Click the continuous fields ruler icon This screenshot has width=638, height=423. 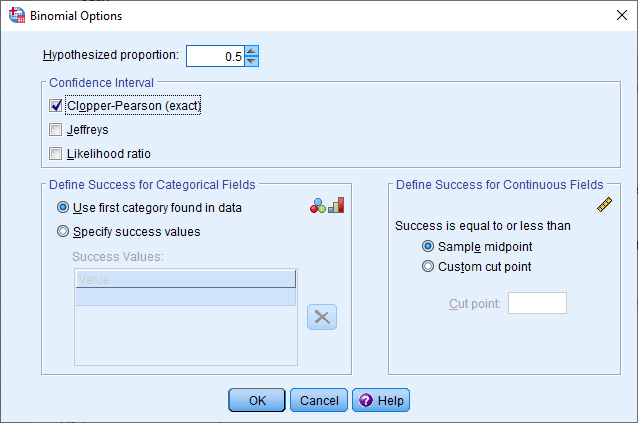604,205
